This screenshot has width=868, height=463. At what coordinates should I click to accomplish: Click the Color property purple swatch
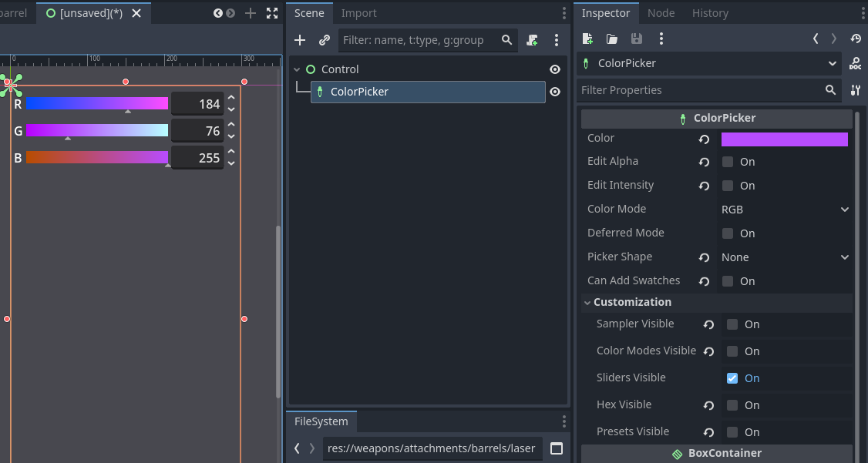pos(784,139)
